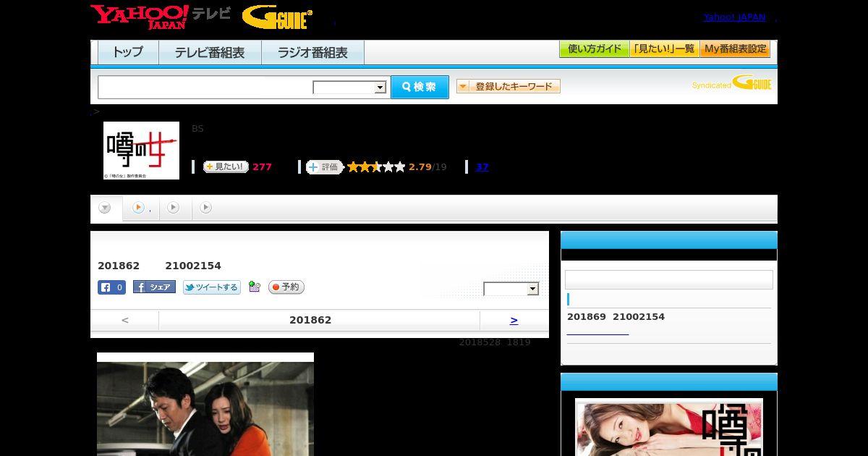Open the 使い方ガイド button

[x=595, y=49]
